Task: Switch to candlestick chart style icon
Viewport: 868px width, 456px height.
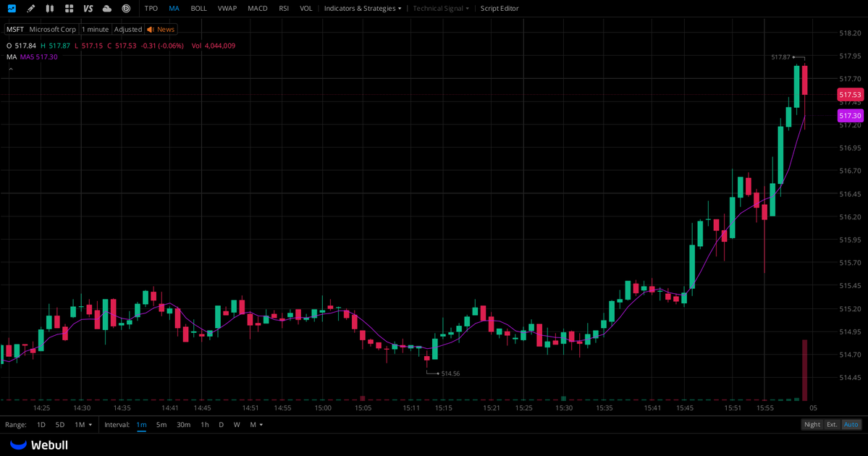Action: point(50,8)
